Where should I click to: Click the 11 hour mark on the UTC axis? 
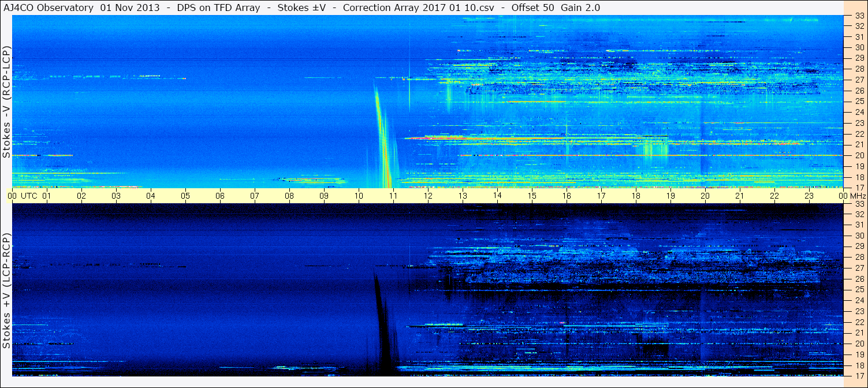pyautogui.click(x=393, y=196)
